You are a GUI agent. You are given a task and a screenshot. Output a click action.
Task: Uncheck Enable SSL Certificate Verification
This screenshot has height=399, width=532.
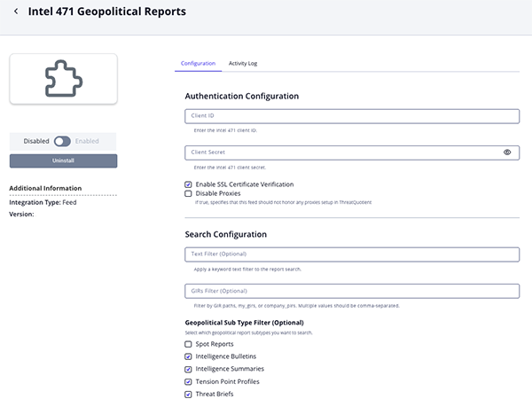pos(188,184)
